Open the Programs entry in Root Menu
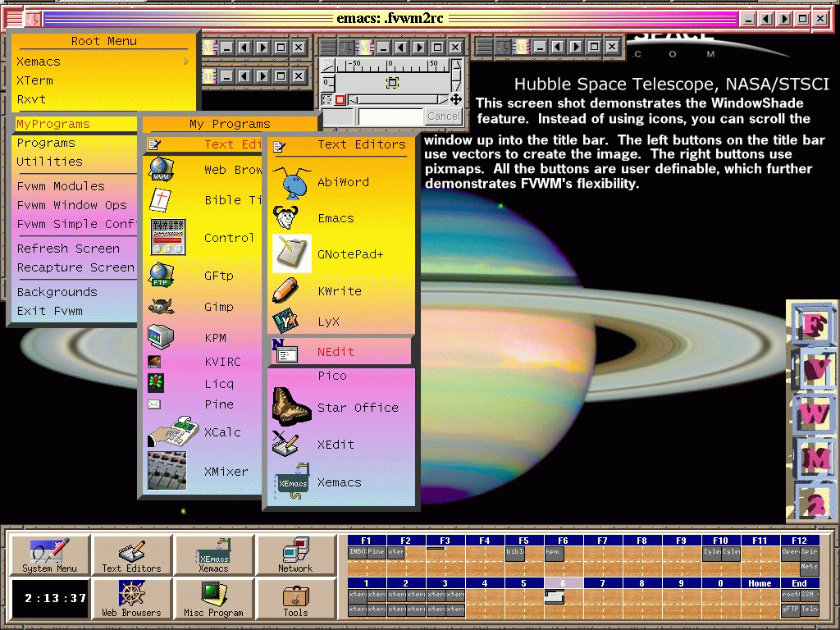Image resolution: width=840 pixels, height=630 pixels. [x=75, y=143]
